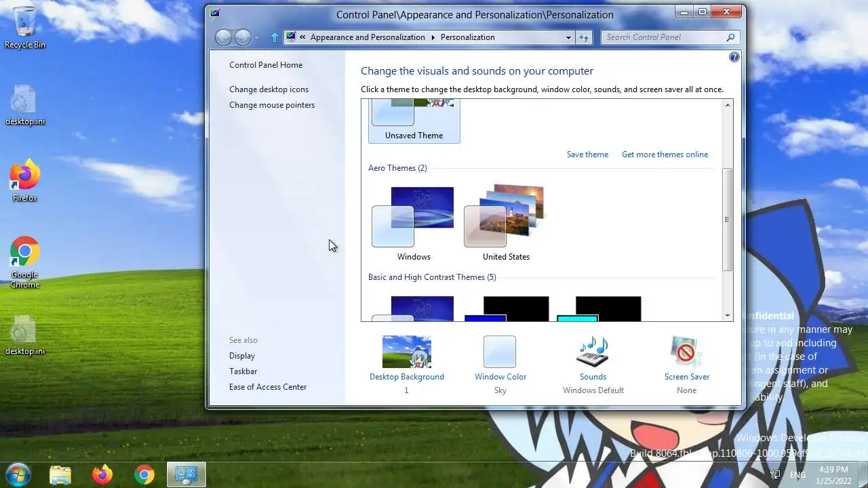Click the themes list scroll down arrow
Screen dimensions: 868x488
tap(728, 315)
